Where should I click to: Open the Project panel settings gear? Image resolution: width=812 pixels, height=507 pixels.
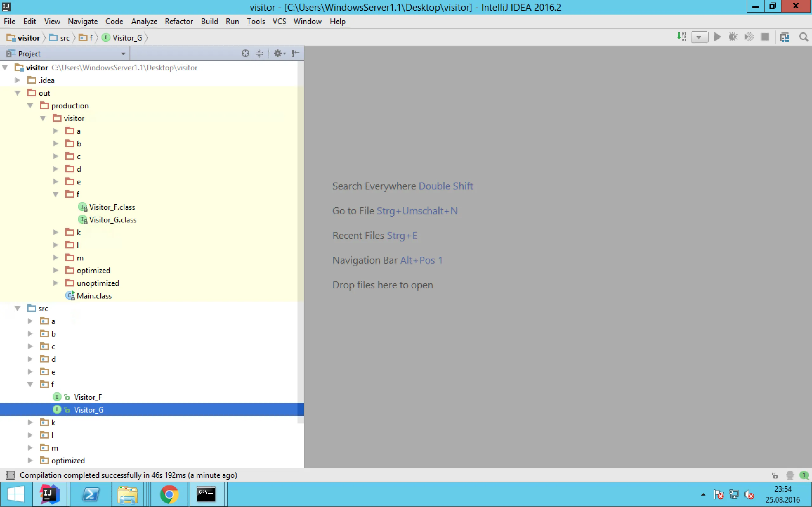(x=279, y=53)
